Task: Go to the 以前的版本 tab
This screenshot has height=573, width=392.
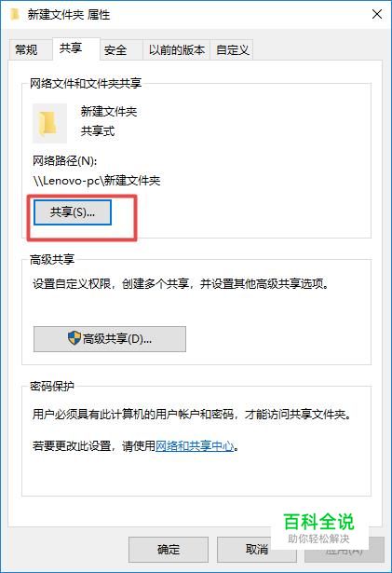Action: coord(177,49)
